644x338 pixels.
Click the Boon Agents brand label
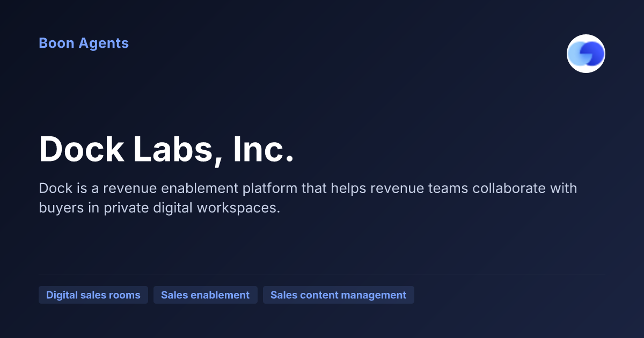pyautogui.click(x=84, y=43)
